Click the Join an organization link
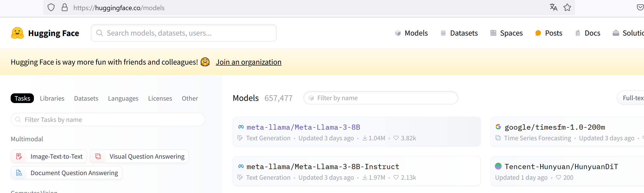This screenshot has height=193, width=644. pos(248,62)
